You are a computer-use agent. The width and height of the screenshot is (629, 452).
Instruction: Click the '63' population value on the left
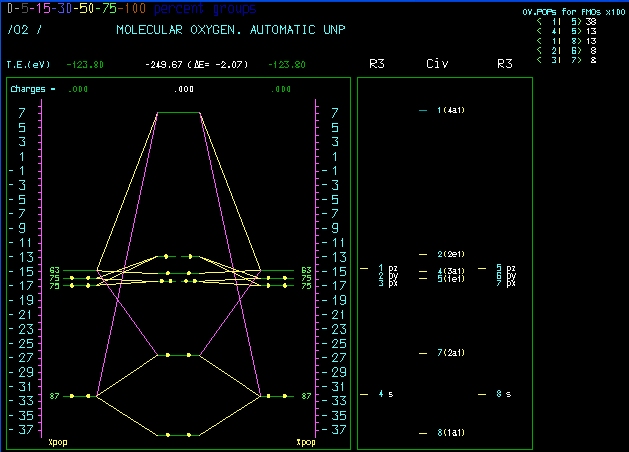click(x=55, y=270)
